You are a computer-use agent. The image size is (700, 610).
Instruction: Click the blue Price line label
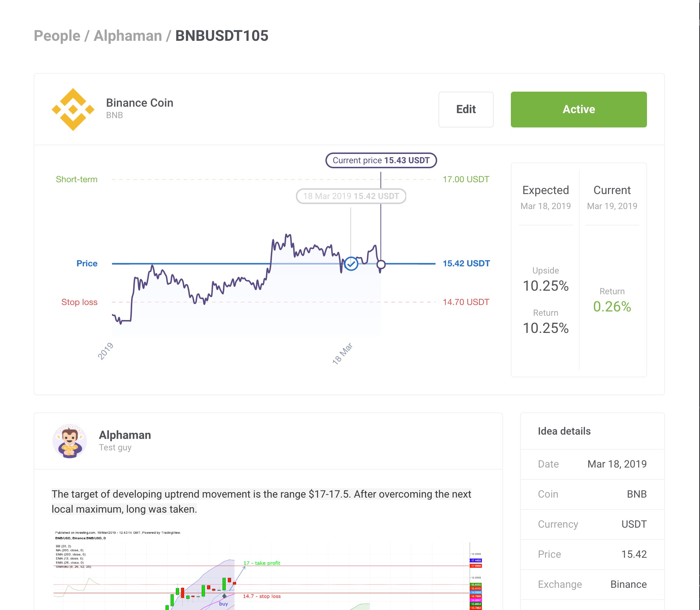click(87, 263)
